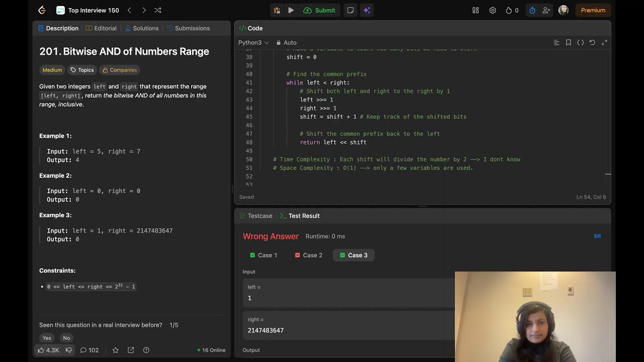This screenshot has height=362, width=644.
Task: Click the Medium difficulty tag
Action: (x=52, y=70)
